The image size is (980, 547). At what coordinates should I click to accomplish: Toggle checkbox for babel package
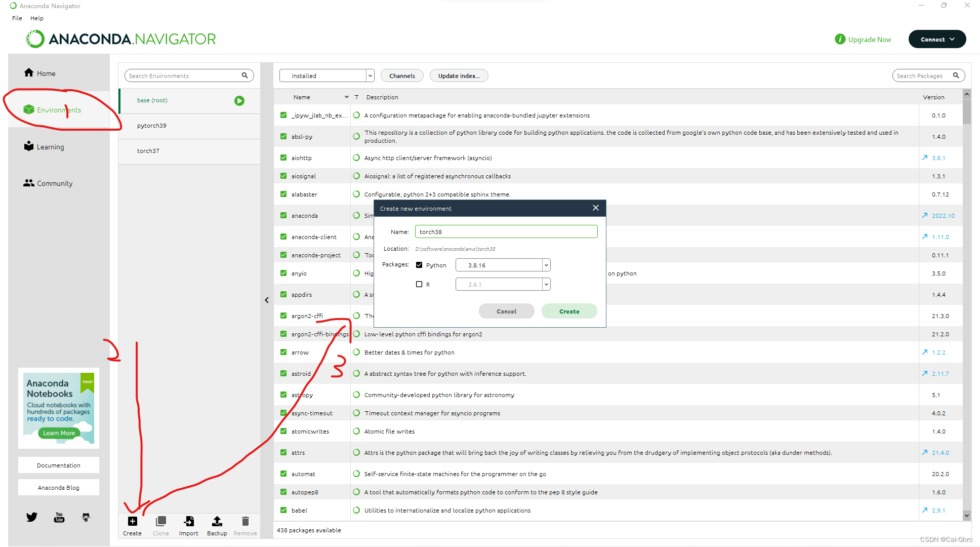[x=283, y=510]
